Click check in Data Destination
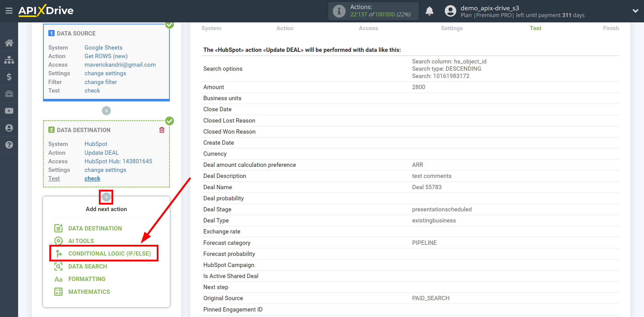Screen dimensions: 644x317 tap(92, 178)
